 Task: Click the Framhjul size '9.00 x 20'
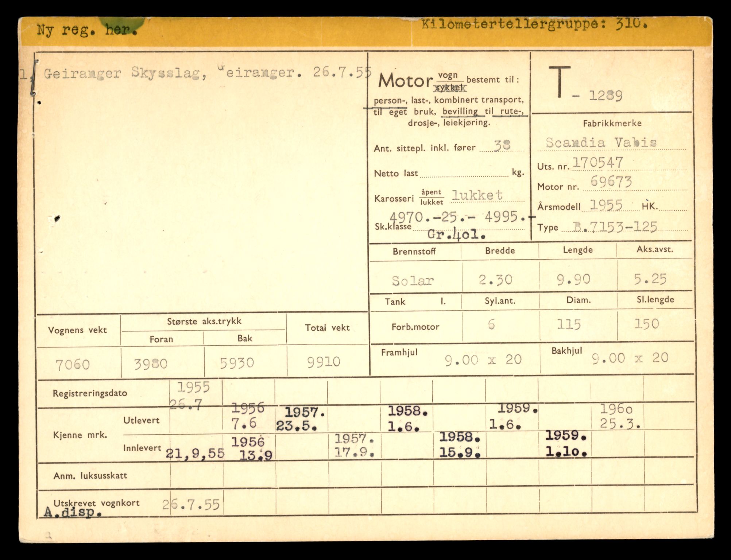[x=483, y=360]
